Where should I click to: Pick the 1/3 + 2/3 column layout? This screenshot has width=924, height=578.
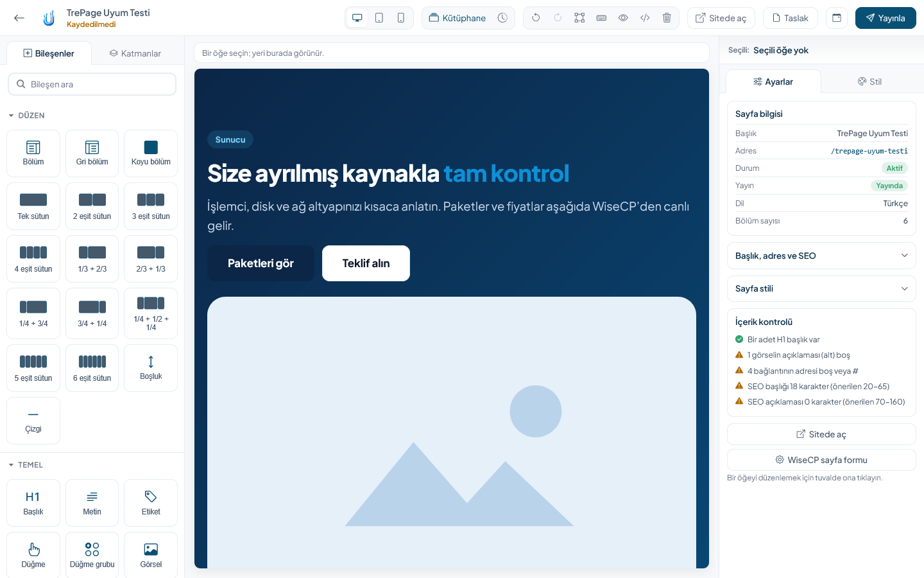click(92, 259)
